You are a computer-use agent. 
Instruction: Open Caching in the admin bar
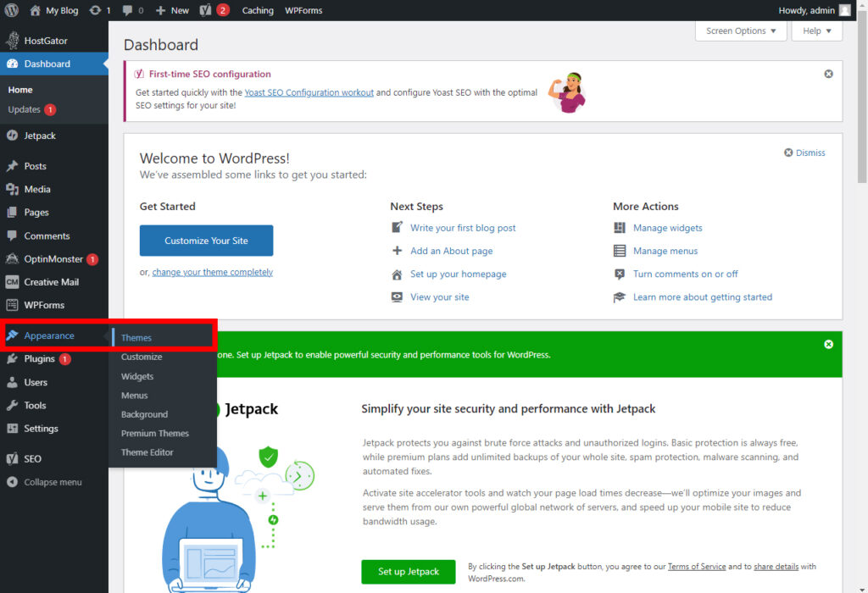[258, 10]
